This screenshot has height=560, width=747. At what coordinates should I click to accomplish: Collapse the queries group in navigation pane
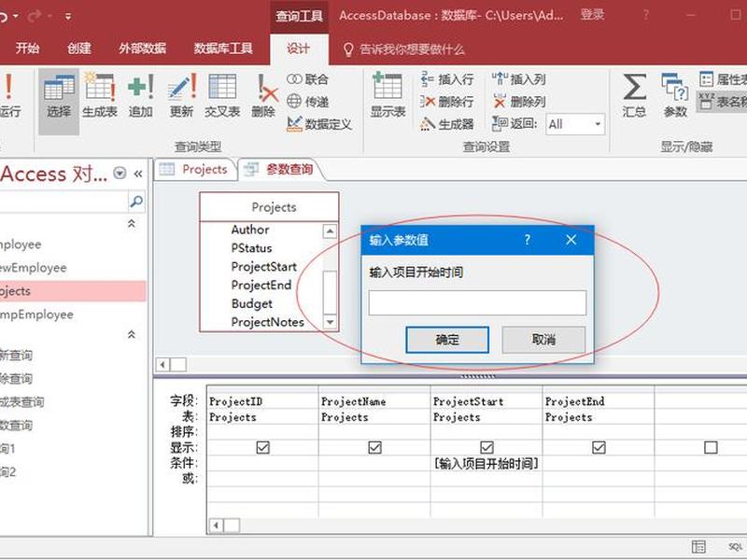point(132,335)
